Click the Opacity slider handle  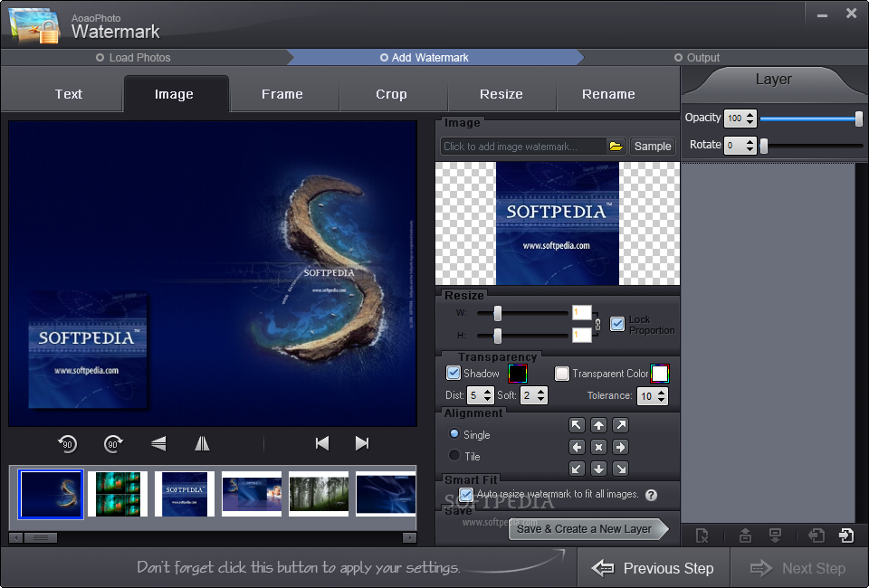point(858,119)
